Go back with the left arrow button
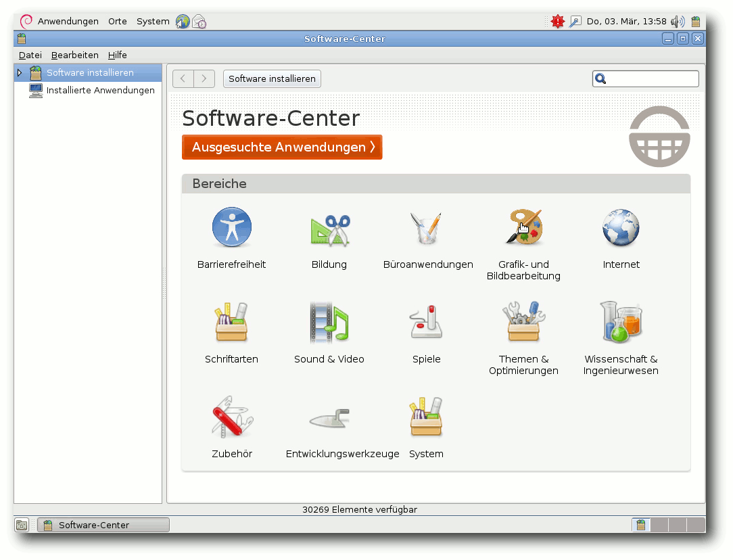The image size is (733, 560). point(183,79)
